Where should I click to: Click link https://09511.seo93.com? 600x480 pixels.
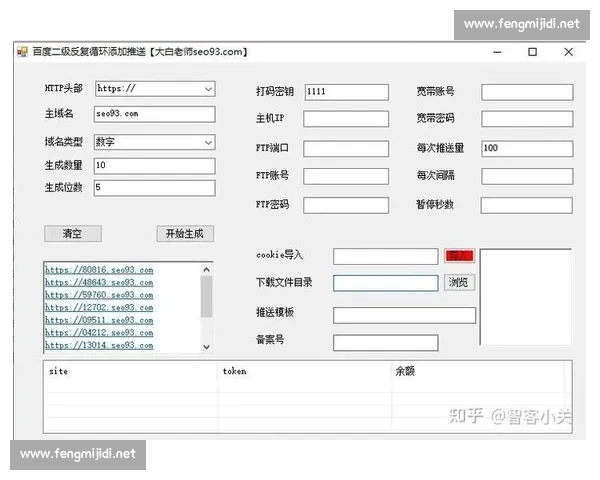99,320
